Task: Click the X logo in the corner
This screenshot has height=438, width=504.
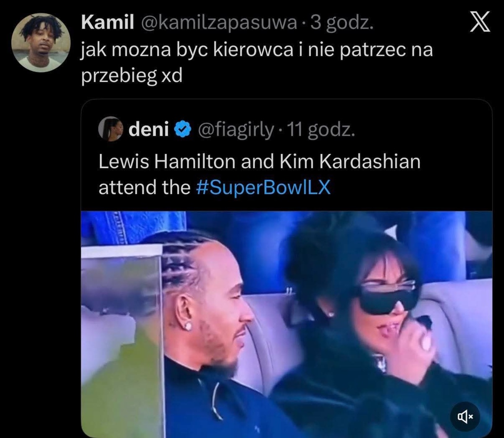Action: [479, 21]
